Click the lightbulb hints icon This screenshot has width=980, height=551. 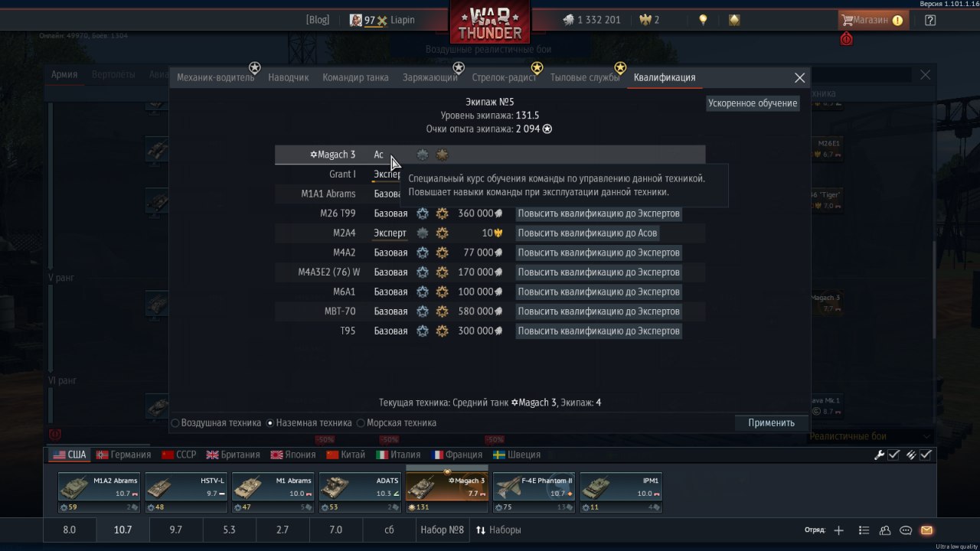tap(703, 20)
